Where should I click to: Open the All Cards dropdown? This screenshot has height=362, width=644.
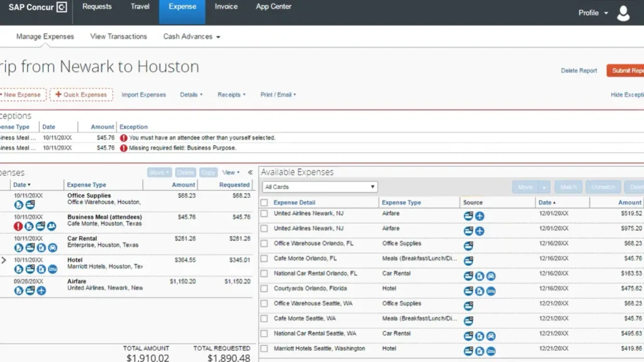(x=319, y=187)
